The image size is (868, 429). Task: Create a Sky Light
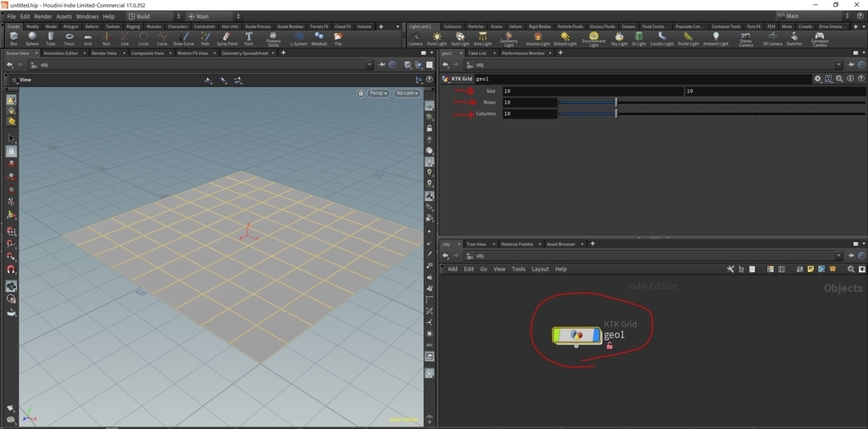click(619, 39)
